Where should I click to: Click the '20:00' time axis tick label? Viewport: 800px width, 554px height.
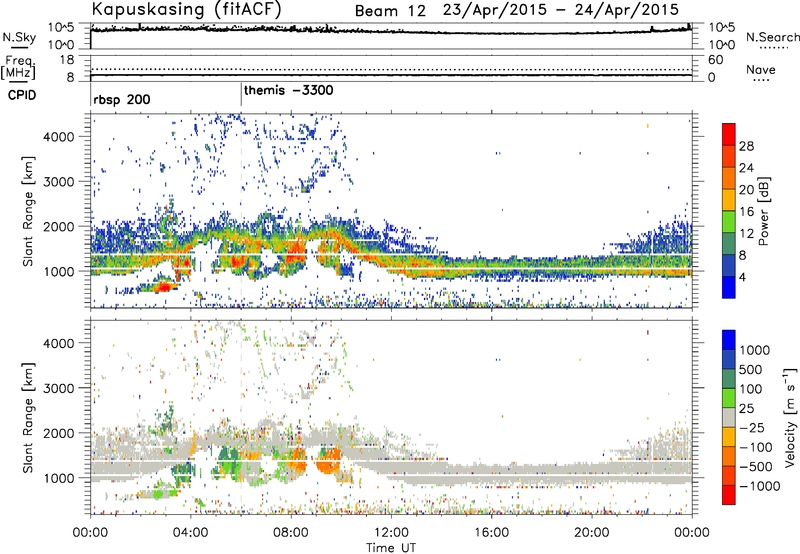[x=591, y=533]
